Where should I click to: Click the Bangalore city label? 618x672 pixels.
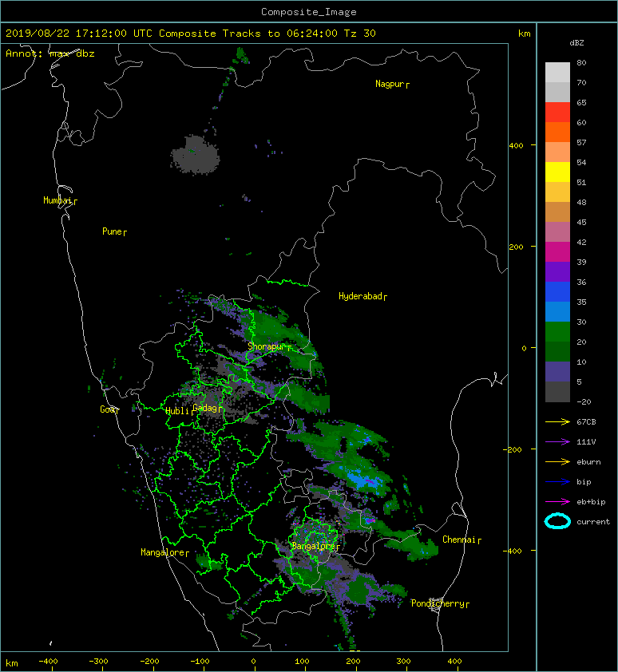[x=314, y=546]
